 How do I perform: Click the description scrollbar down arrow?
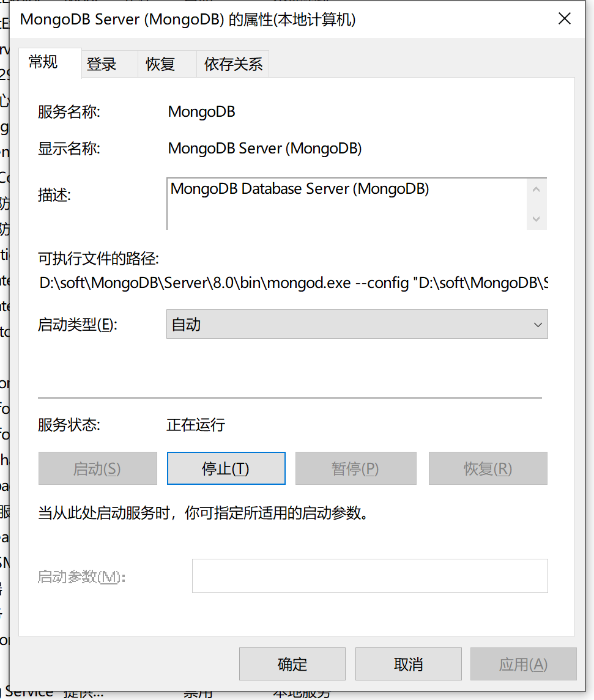tap(536, 219)
